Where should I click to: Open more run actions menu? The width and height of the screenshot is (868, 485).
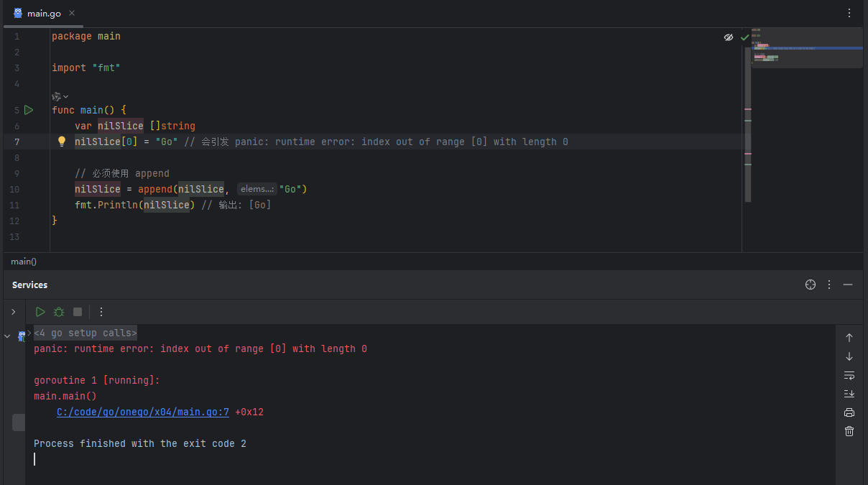(x=101, y=312)
